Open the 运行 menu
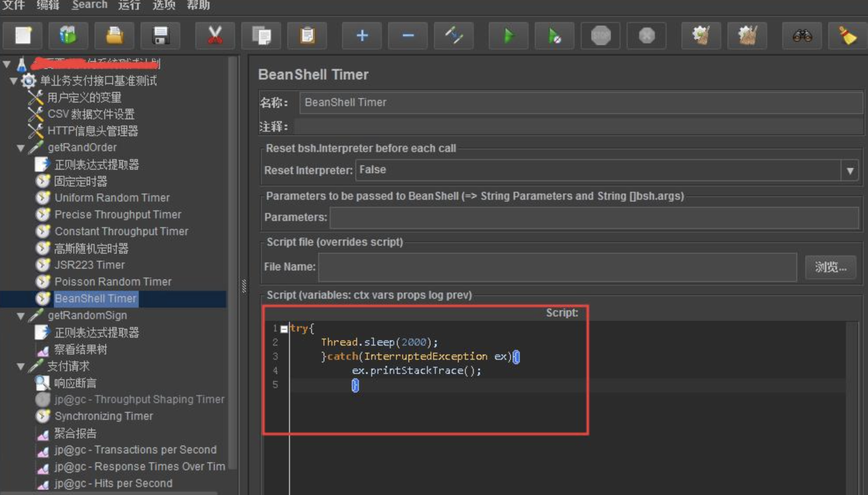The image size is (868, 495). coord(129,5)
